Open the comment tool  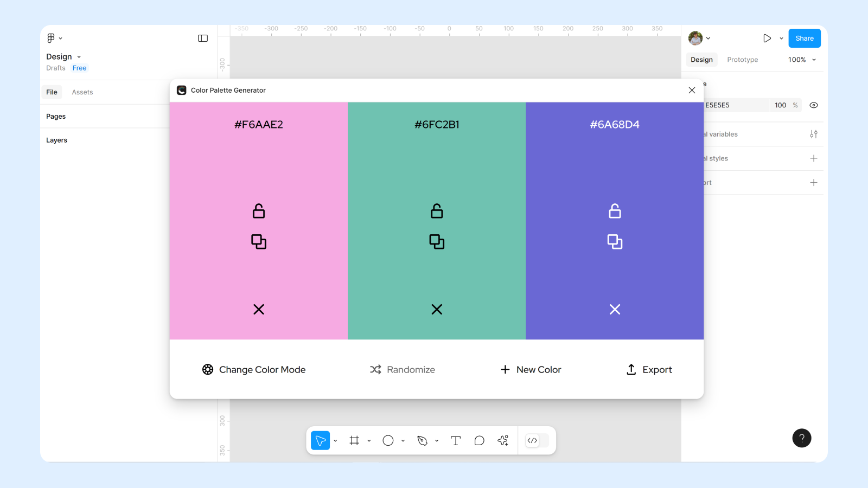click(479, 440)
